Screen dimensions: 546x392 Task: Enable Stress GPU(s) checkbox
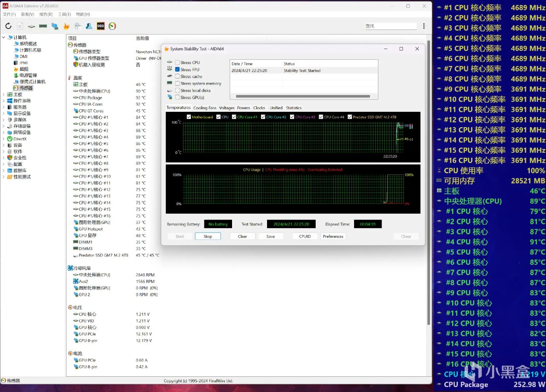pyautogui.click(x=177, y=97)
